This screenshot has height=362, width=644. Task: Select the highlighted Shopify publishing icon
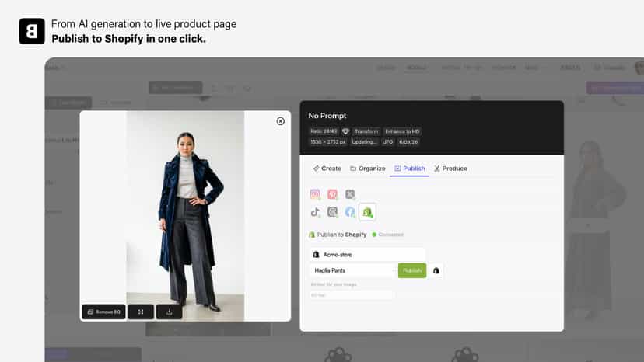point(368,212)
